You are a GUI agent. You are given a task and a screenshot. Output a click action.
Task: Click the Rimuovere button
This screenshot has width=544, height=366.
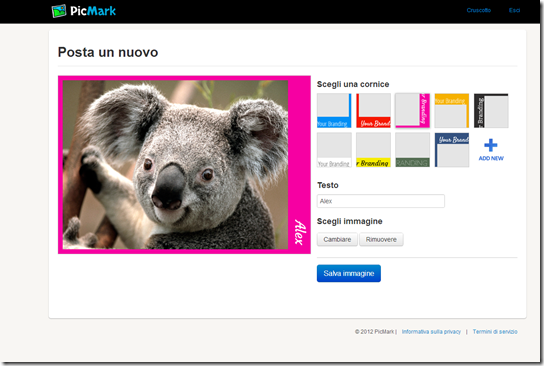(381, 239)
